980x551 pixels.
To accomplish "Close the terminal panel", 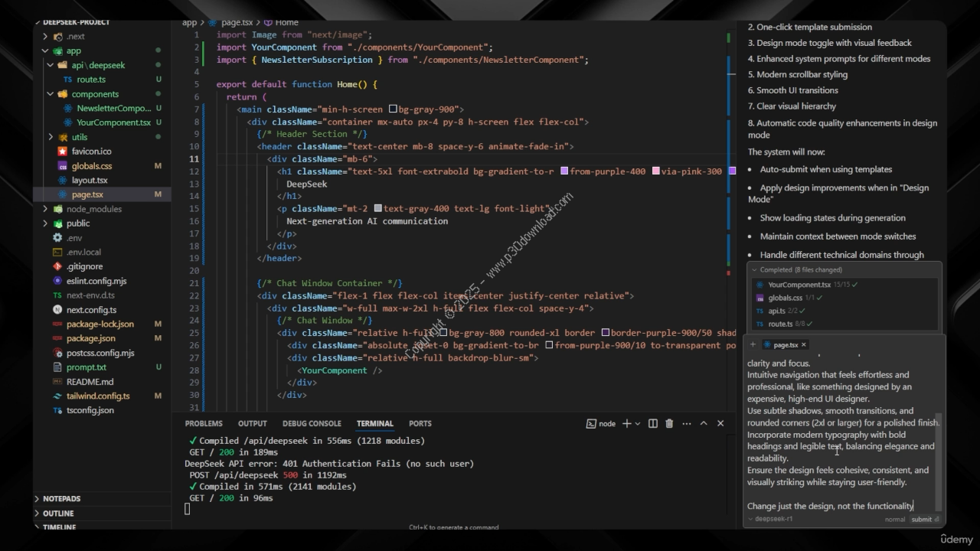I will [720, 423].
